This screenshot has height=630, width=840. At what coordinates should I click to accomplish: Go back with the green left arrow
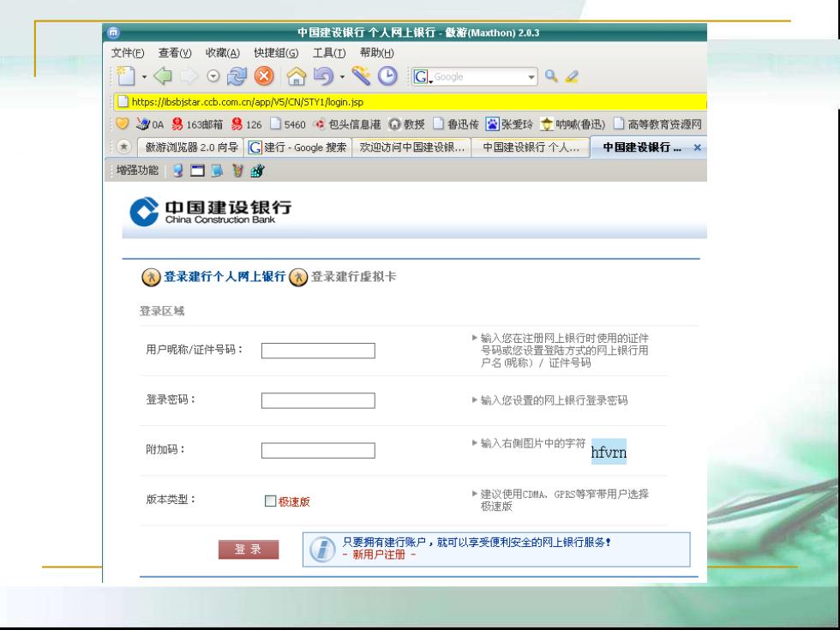[163, 76]
